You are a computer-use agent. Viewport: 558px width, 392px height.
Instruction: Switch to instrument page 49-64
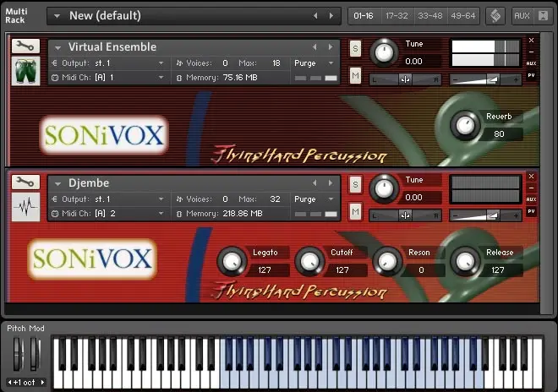(463, 16)
